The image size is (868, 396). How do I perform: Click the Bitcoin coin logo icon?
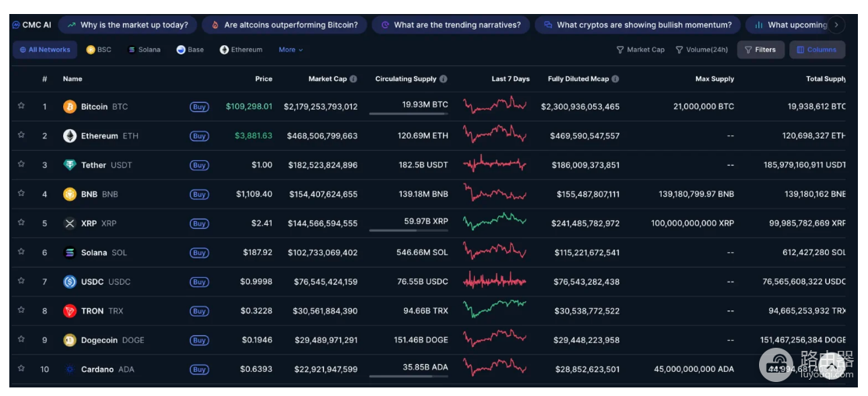pyautogui.click(x=70, y=107)
